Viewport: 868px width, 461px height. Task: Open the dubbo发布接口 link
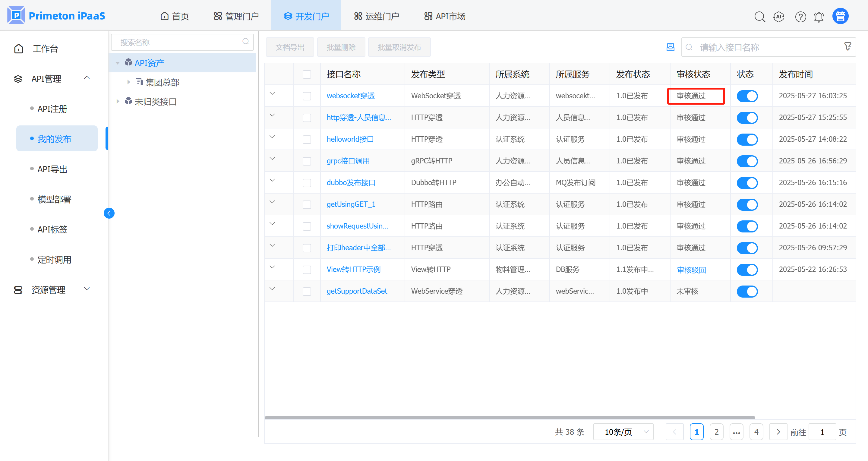pos(351,183)
